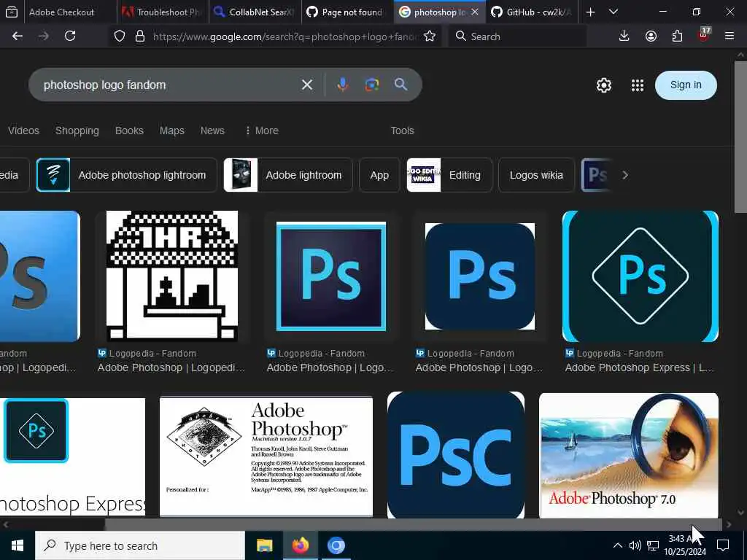Click the Sign in button
The height and width of the screenshot is (560, 747).
point(686,85)
